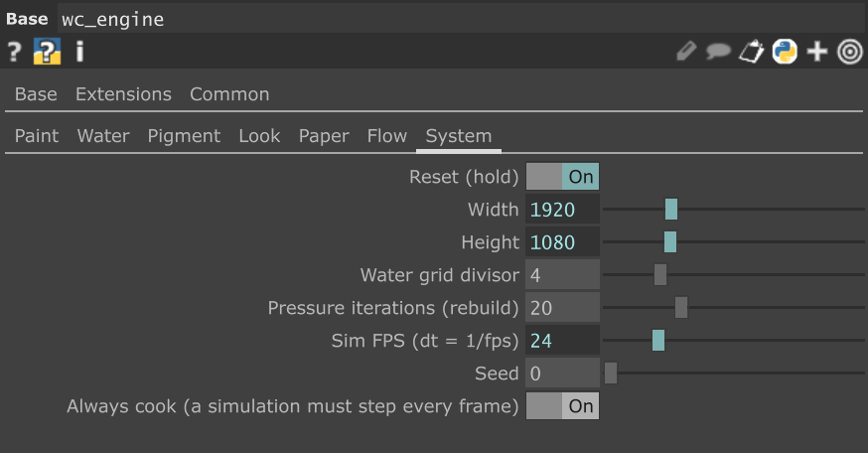
Task: Click the Seed value field
Action: pyautogui.click(x=562, y=373)
